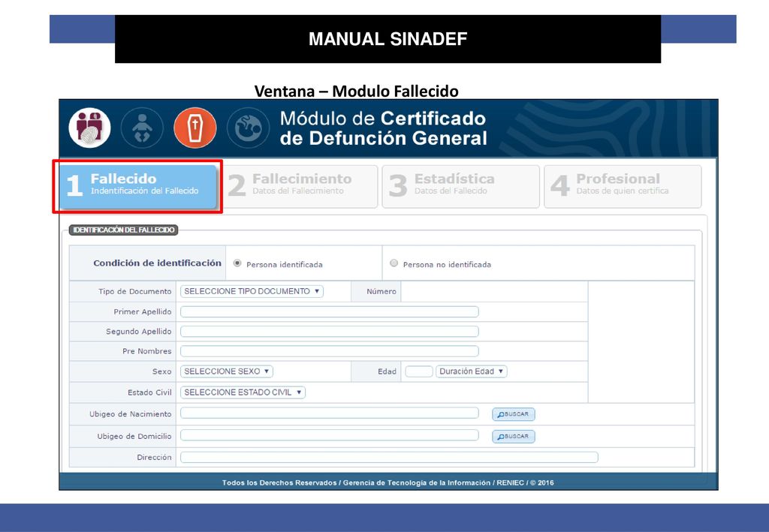Click into the Segundo Apellido field
The image size is (769, 532).
[x=330, y=332]
